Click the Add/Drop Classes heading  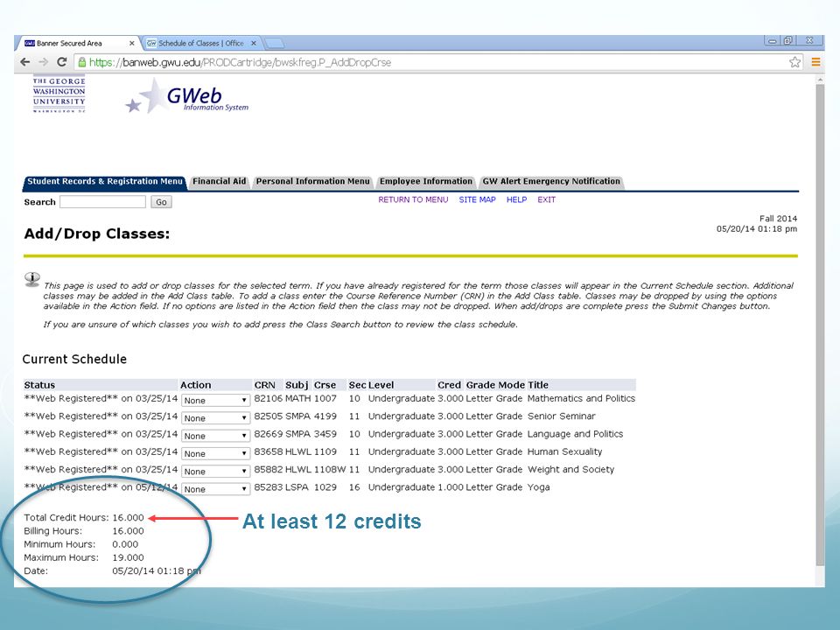point(97,234)
